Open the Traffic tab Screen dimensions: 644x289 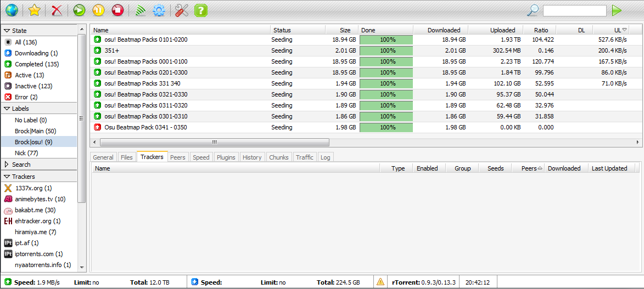coord(305,157)
